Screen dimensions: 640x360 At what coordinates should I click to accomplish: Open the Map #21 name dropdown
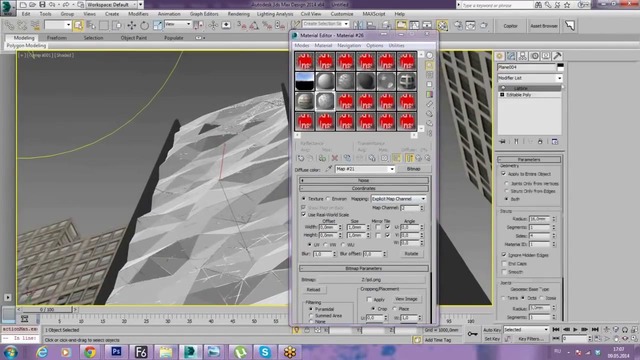pyautogui.click(x=364, y=169)
